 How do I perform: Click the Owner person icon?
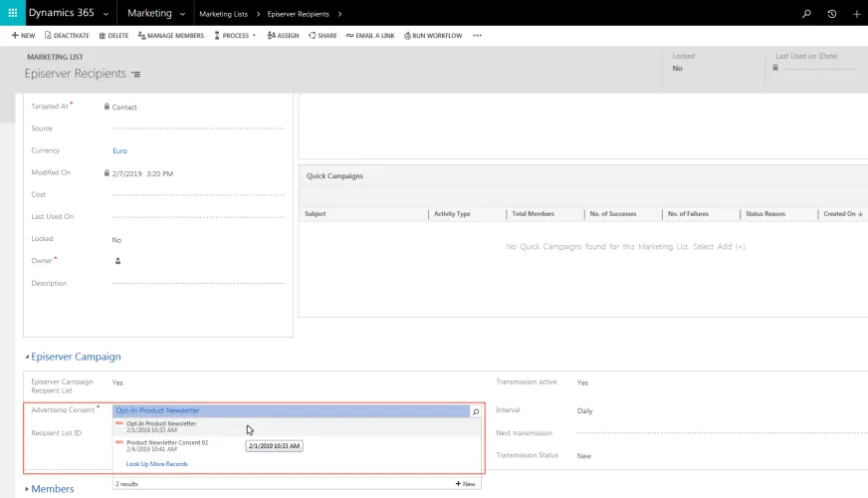click(x=117, y=261)
